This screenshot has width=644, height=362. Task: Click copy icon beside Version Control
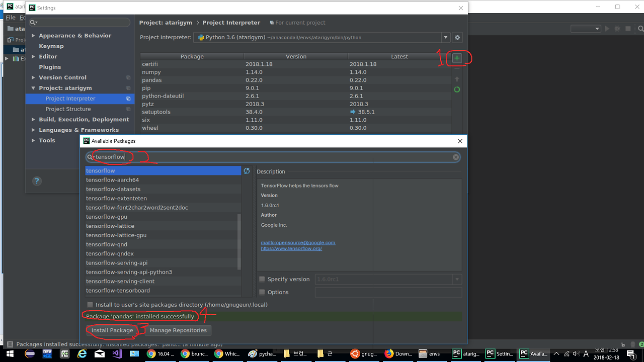128,77
